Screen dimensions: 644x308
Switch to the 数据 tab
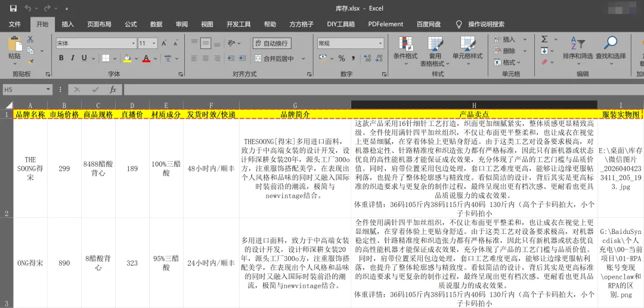click(156, 24)
